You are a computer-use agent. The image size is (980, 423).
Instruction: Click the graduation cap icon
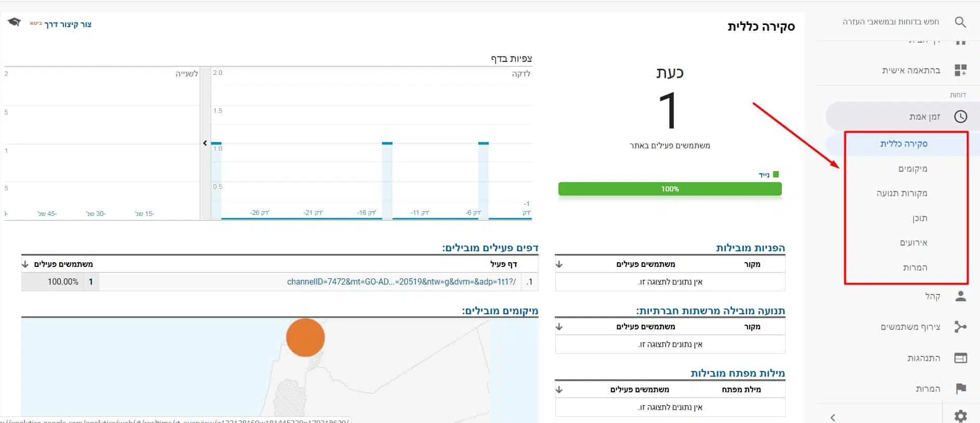click(x=15, y=22)
